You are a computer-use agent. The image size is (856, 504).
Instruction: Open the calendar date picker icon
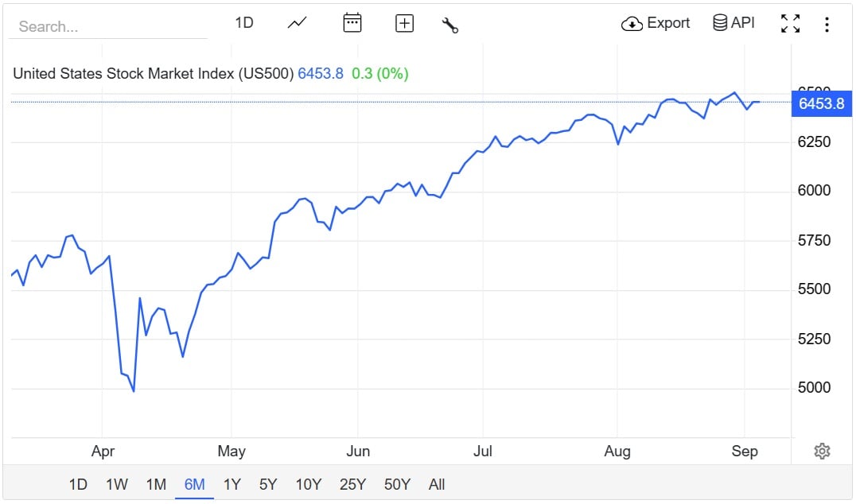[352, 23]
